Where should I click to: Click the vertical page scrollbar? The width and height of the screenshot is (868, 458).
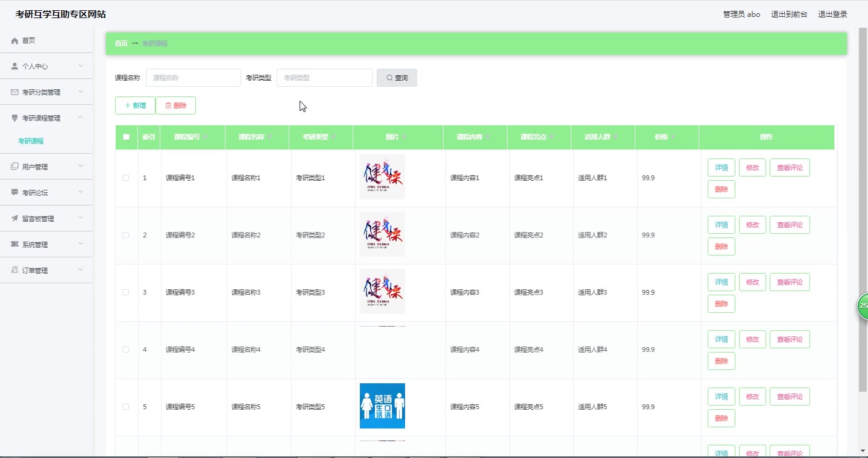coord(863,210)
